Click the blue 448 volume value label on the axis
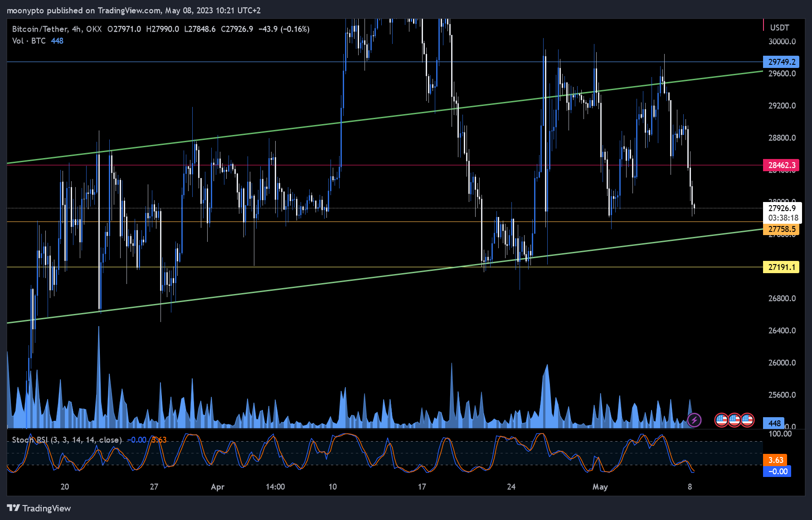The height and width of the screenshot is (520, 812). click(774, 423)
